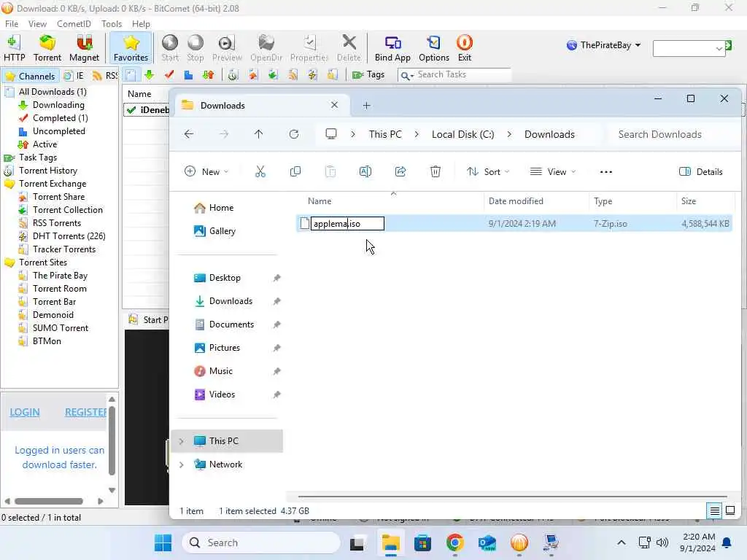Open a Torrent file via toolbar icon
Viewport: 747px width, 560px height.
(47, 48)
